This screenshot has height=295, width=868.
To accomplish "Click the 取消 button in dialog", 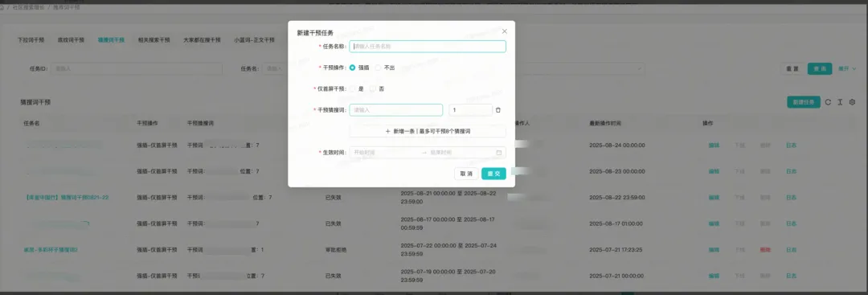I will point(466,174).
